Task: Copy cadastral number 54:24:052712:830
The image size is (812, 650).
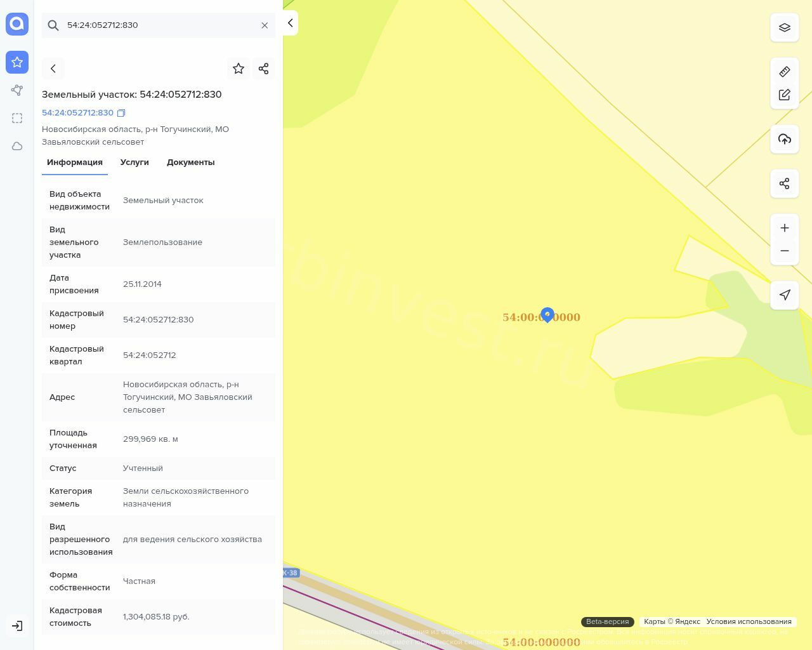Action: (121, 113)
